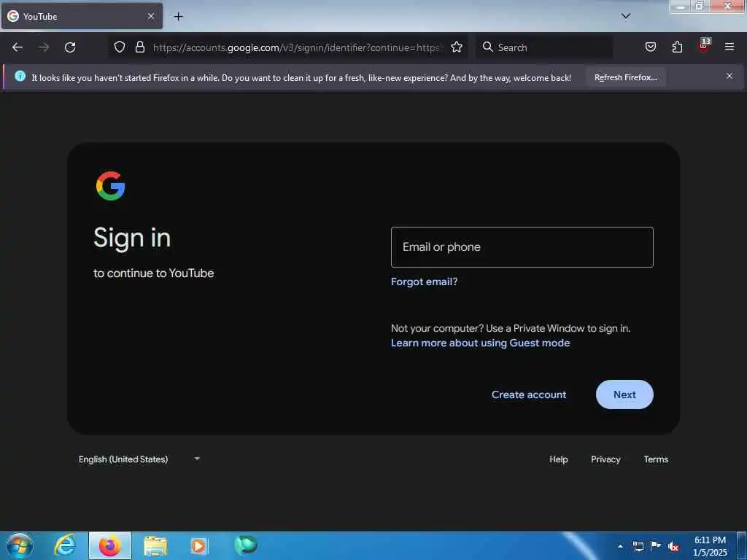
Task: Open the network tray icon
Action: (638, 546)
